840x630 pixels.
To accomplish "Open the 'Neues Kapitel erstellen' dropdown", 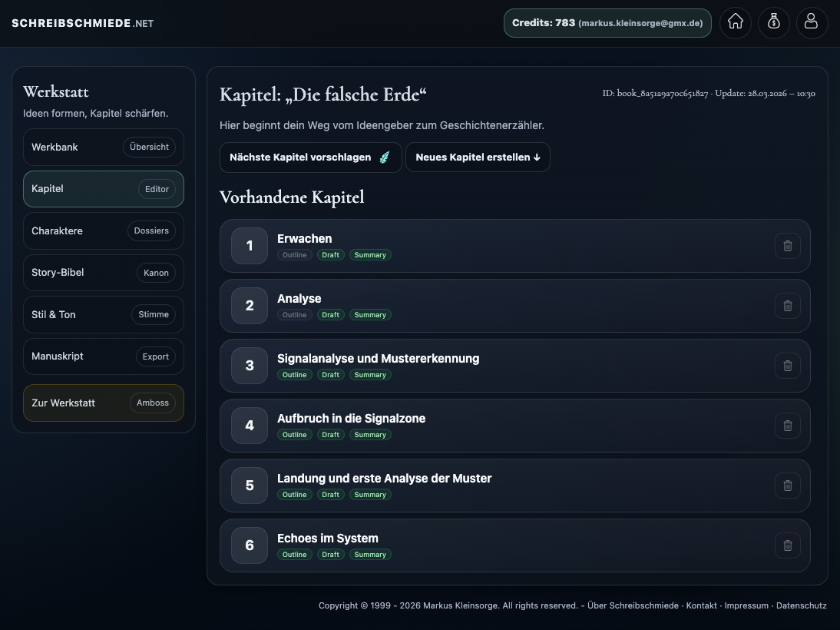I will 478,157.
